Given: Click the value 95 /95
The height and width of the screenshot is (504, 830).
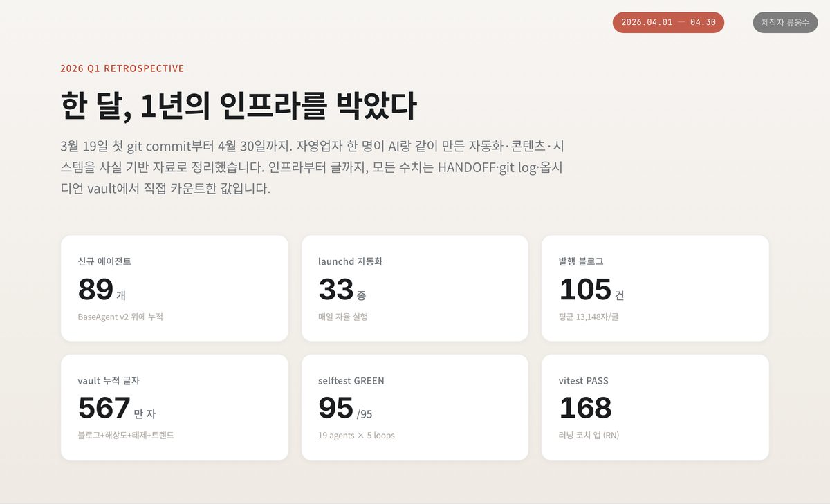Looking at the screenshot, I should pyautogui.click(x=345, y=409).
